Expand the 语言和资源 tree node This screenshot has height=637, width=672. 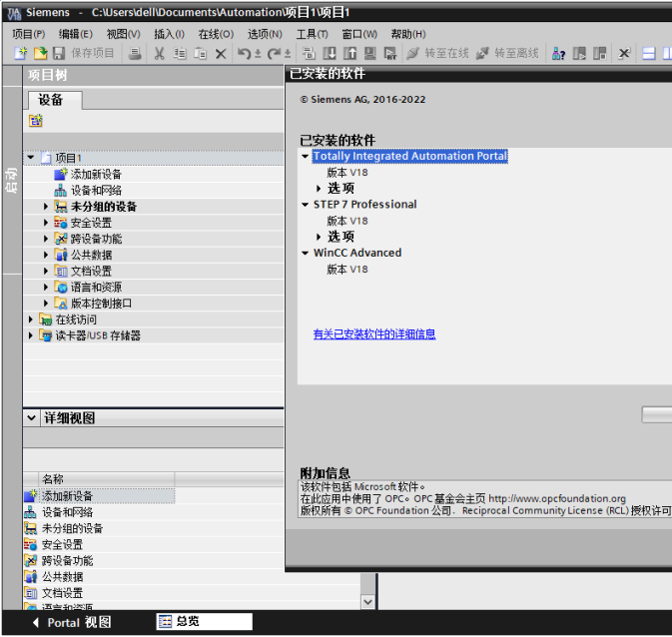pos(45,288)
